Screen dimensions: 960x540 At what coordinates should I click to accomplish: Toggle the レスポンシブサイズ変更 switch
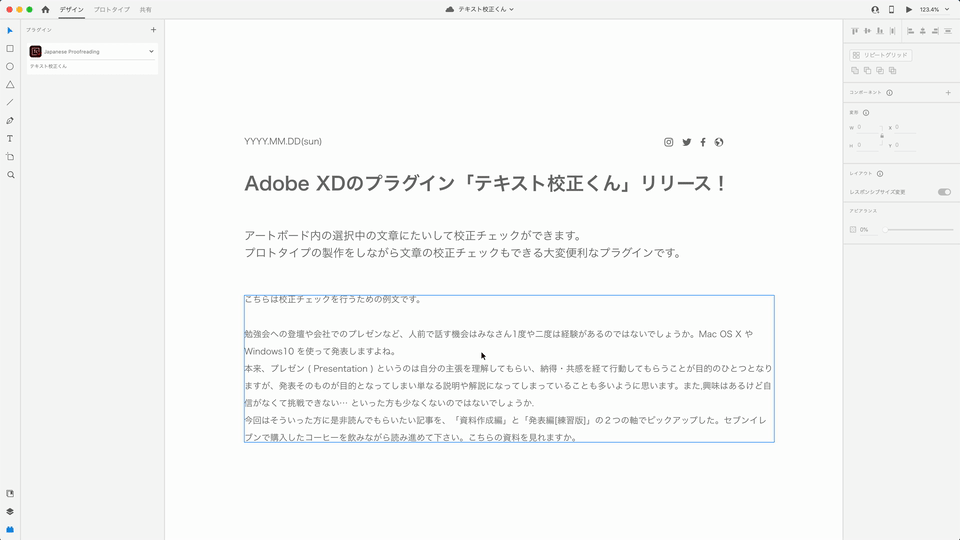click(944, 192)
